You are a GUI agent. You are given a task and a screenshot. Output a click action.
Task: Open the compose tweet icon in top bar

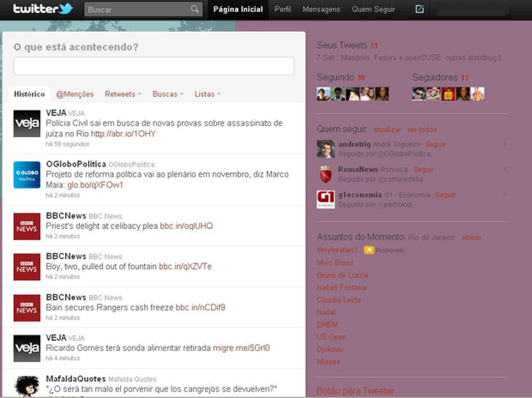click(x=419, y=9)
